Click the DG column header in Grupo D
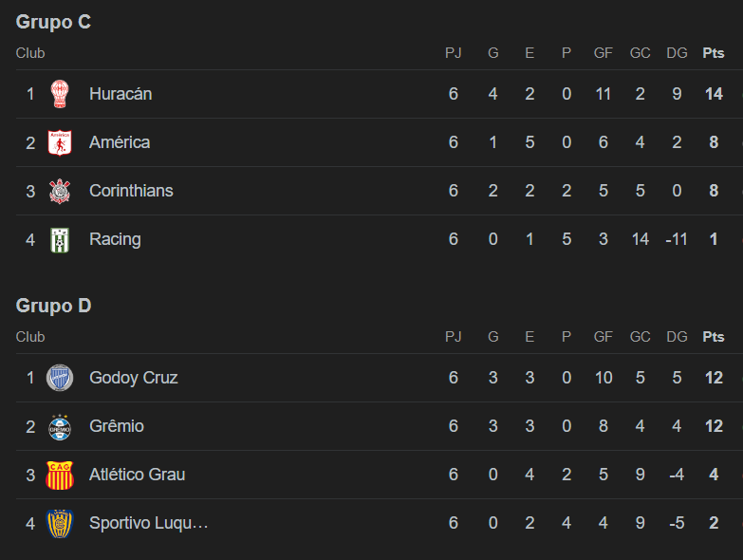743x560 pixels. point(677,336)
